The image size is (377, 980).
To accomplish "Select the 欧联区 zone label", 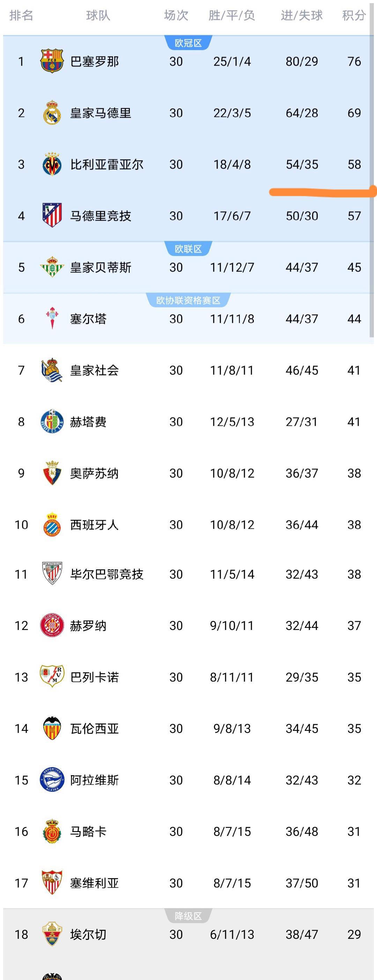I will pyautogui.click(x=188, y=249).
